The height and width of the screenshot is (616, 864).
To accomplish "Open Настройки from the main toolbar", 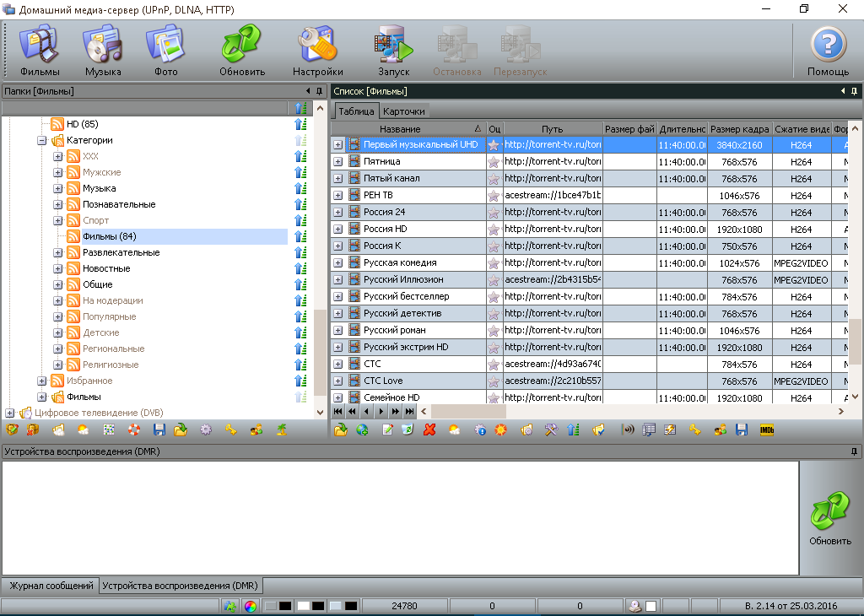I will pyautogui.click(x=317, y=50).
